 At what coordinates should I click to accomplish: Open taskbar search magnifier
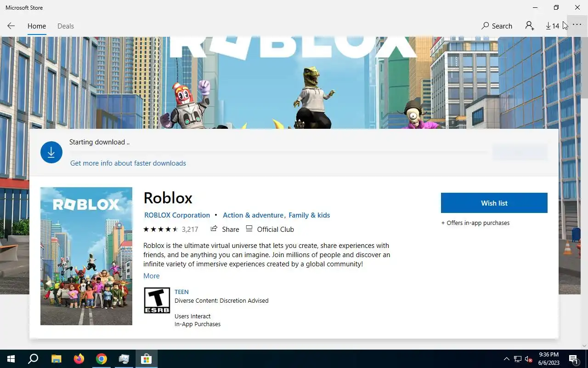(33, 359)
